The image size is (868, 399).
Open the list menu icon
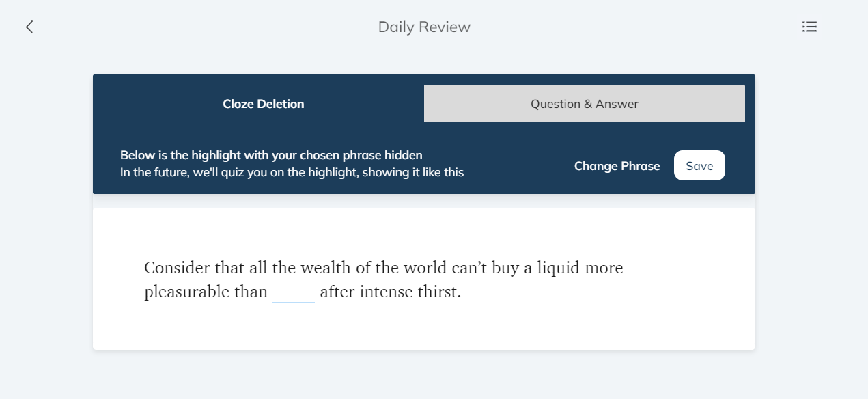pos(809,27)
